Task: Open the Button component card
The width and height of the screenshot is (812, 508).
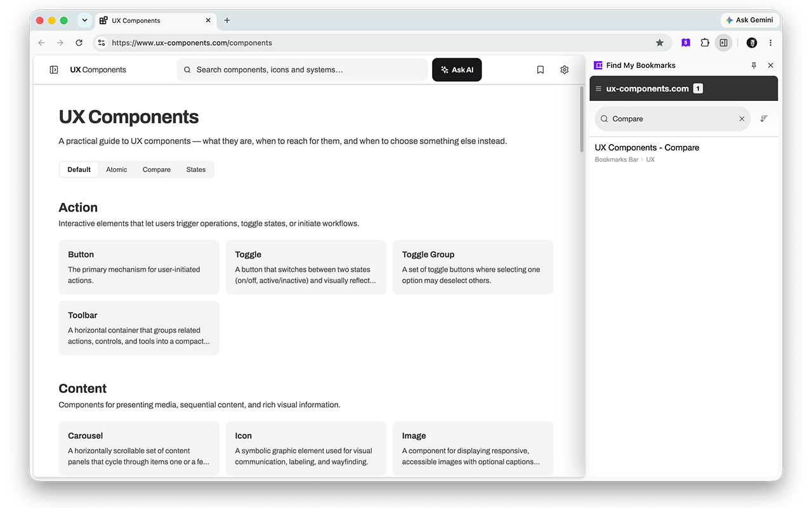Action: coord(139,267)
